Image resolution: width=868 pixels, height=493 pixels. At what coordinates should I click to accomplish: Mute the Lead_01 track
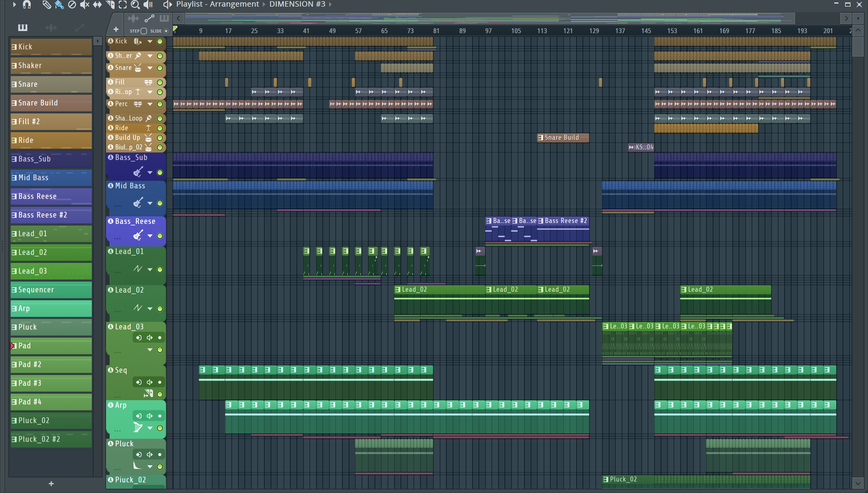coord(160,269)
